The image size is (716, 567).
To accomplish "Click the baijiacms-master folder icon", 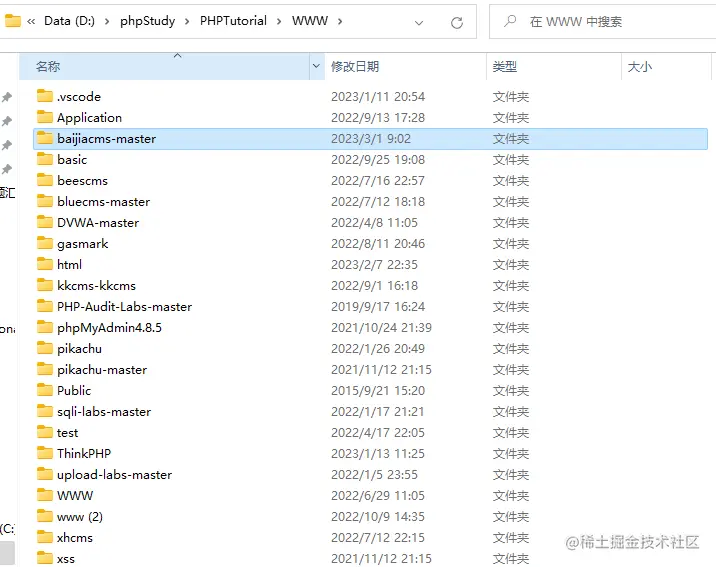I will pos(45,138).
